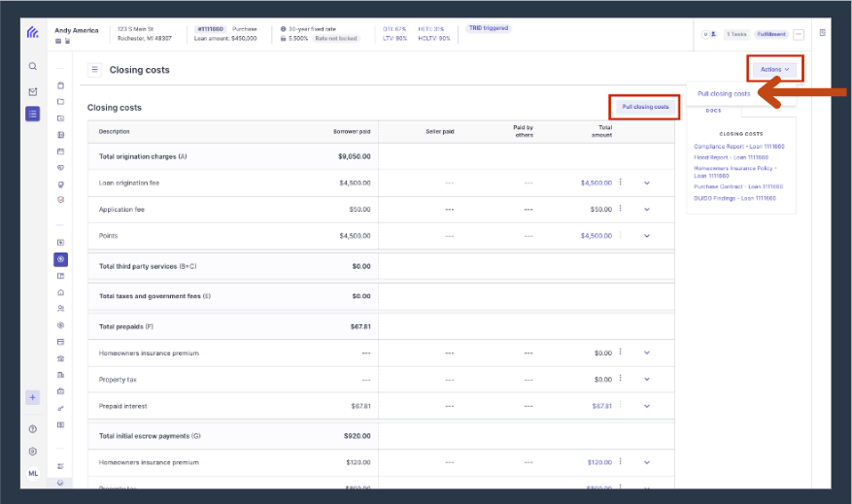Select the highlighted list view icon
This screenshot has height=504, width=852.
pyautogui.click(x=33, y=114)
